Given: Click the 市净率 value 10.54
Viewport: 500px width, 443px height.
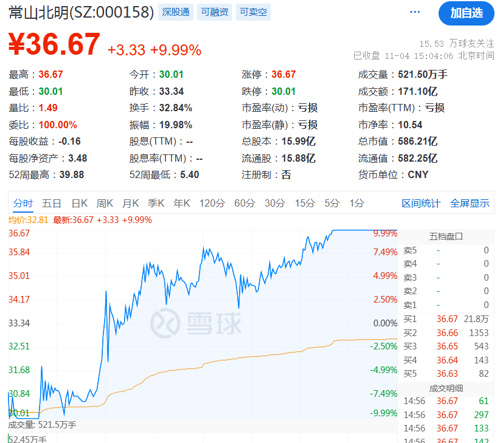Looking at the screenshot, I should click(x=410, y=125).
